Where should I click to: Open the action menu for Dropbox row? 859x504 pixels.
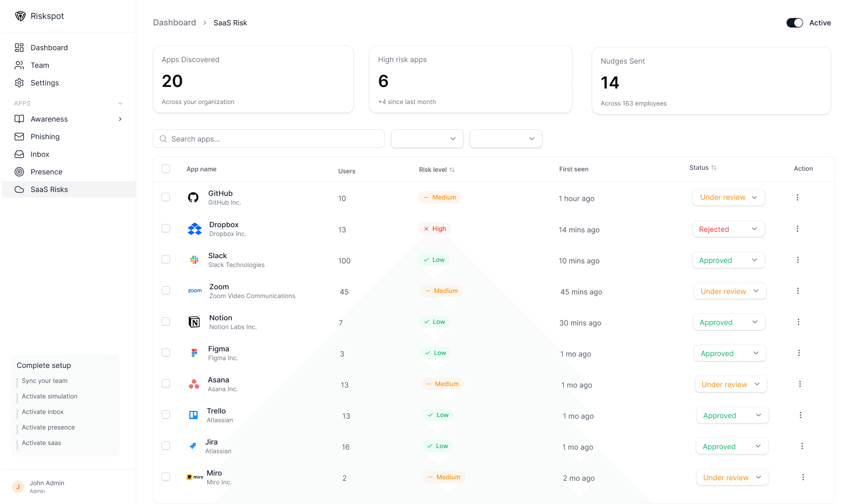(797, 229)
